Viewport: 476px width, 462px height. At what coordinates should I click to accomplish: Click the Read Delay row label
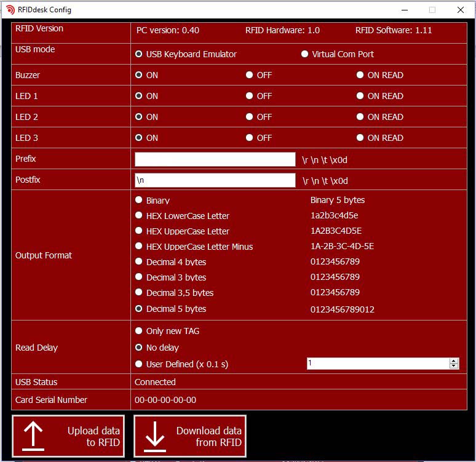(x=36, y=348)
